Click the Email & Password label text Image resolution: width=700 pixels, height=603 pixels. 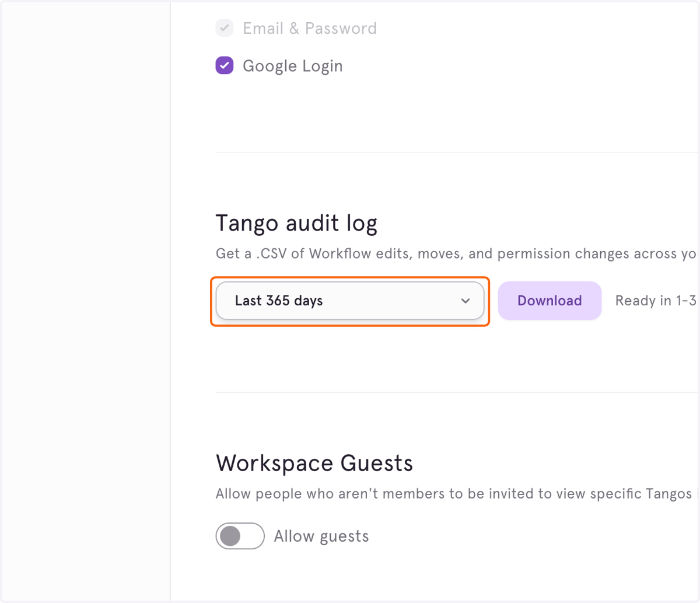click(310, 28)
